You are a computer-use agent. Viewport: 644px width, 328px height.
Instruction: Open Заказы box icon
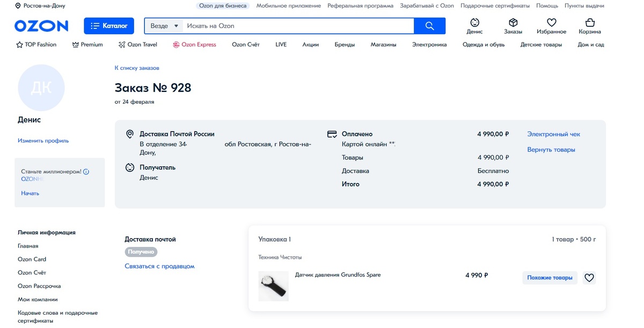pyautogui.click(x=513, y=23)
